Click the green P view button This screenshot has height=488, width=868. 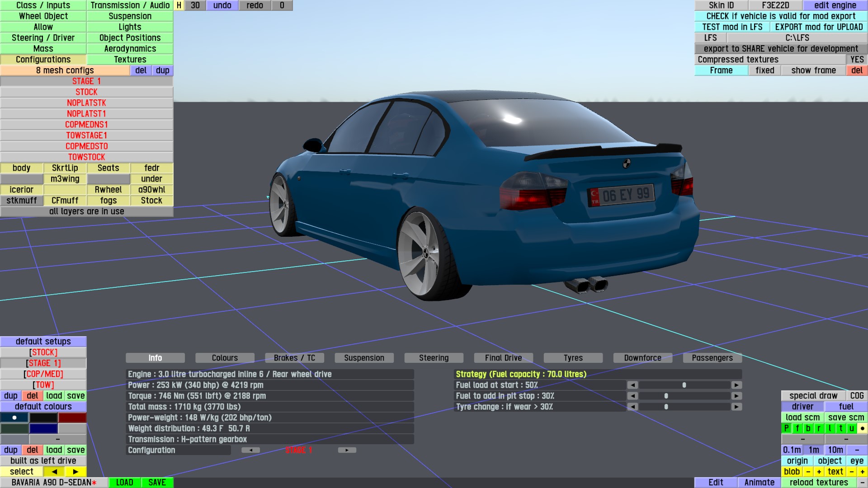[786, 428]
